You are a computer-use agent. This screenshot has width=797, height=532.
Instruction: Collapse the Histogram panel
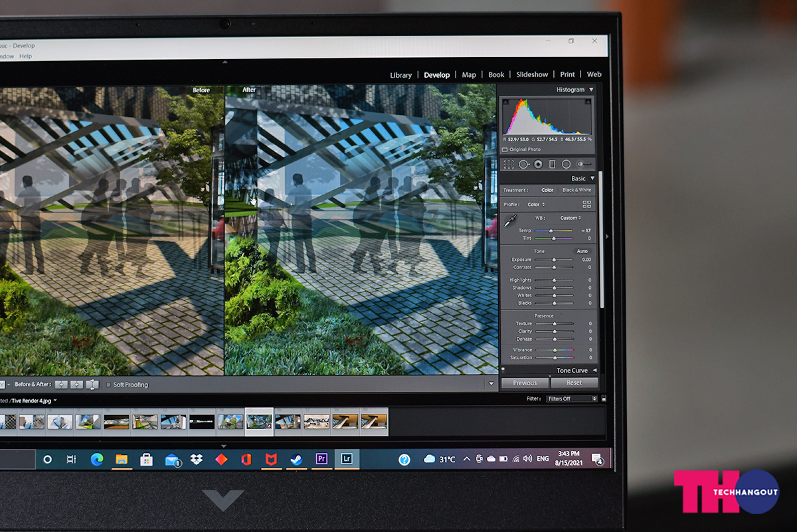point(591,90)
